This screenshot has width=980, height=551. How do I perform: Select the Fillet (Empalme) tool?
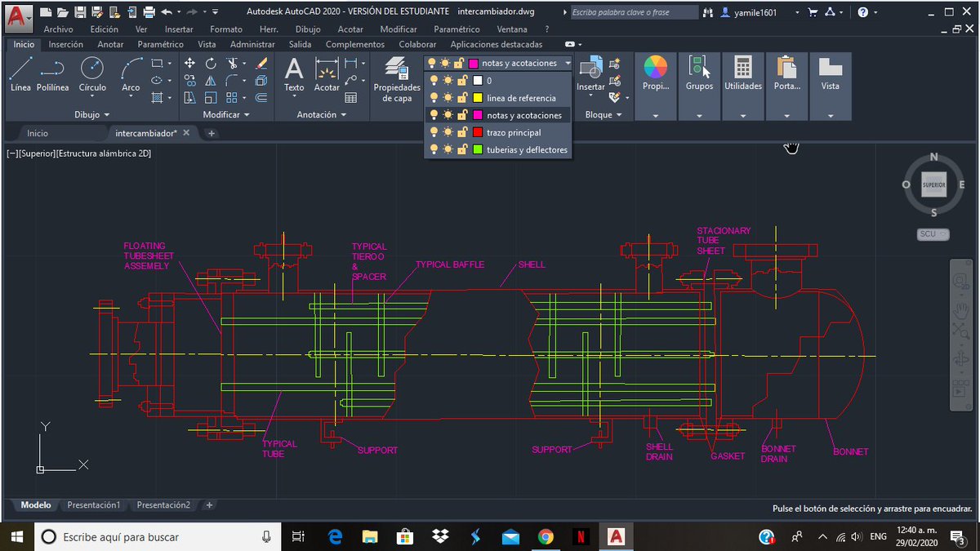(x=233, y=80)
